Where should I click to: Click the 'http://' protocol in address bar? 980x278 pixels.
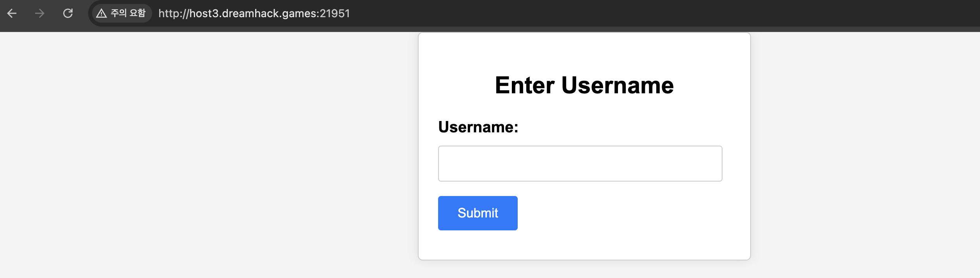point(174,14)
